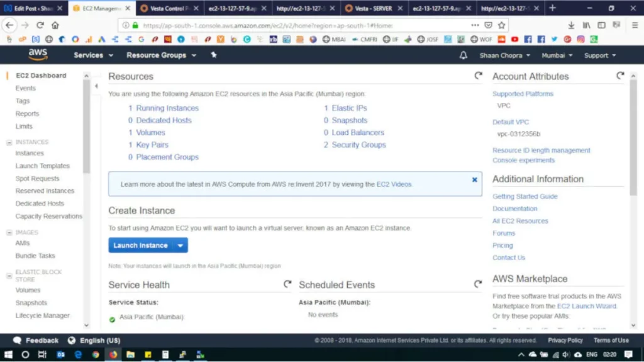The height and width of the screenshot is (362, 644).
Task: Open the EC2 Launch Wizard link
Action: pos(587,306)
